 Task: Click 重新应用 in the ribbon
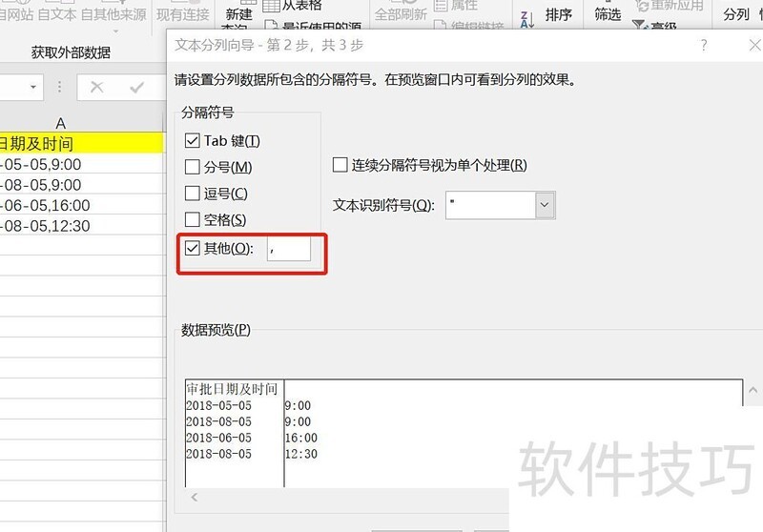point(670,6)
